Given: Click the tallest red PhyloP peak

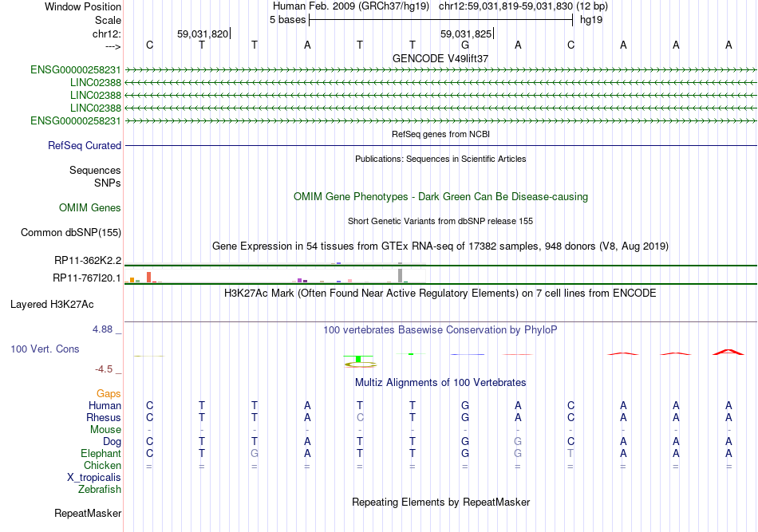Looking at the screenshot, I should click(728, 352).
